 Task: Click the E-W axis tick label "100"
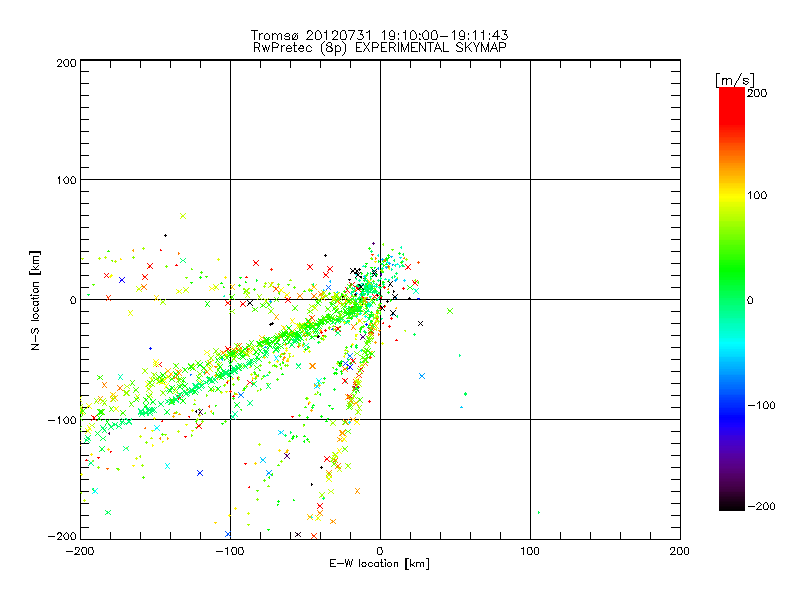530,551
